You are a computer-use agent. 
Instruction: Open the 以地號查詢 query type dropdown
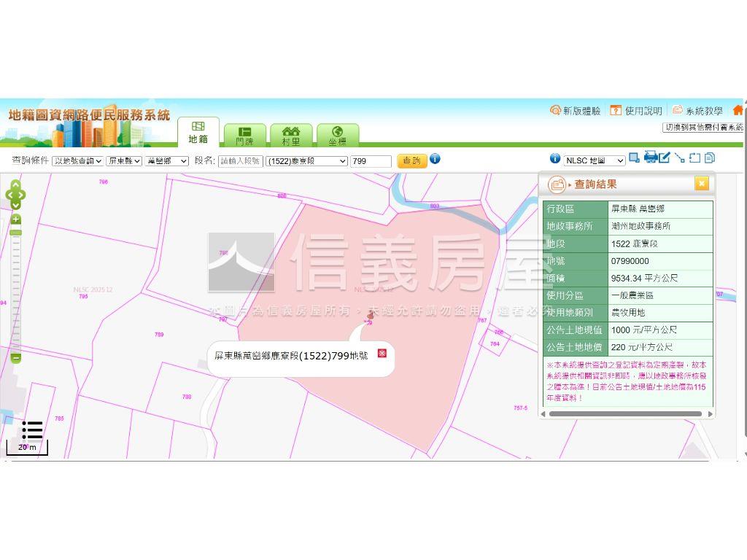[x=77, y=161]
